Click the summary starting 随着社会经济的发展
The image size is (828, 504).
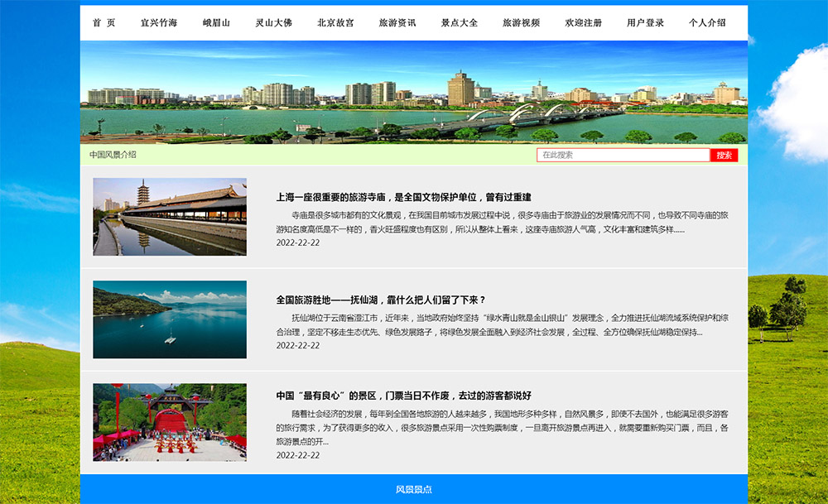pos(503,428)
